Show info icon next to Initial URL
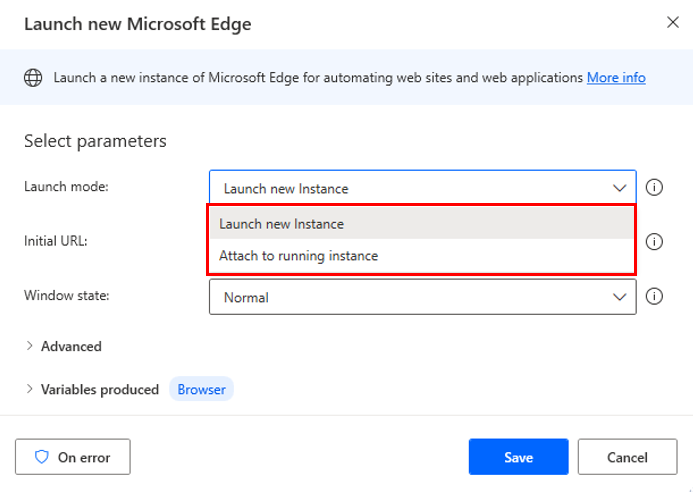This screenshot has height=504, width=693. pyautogui.click(x=654, y=242)
